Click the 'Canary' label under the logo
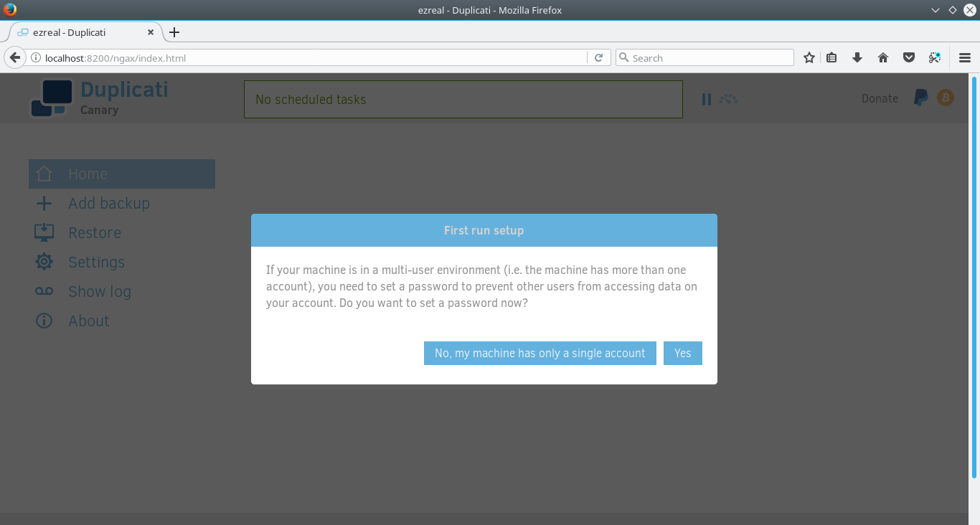The image size is (980, 525). (99, 110)
